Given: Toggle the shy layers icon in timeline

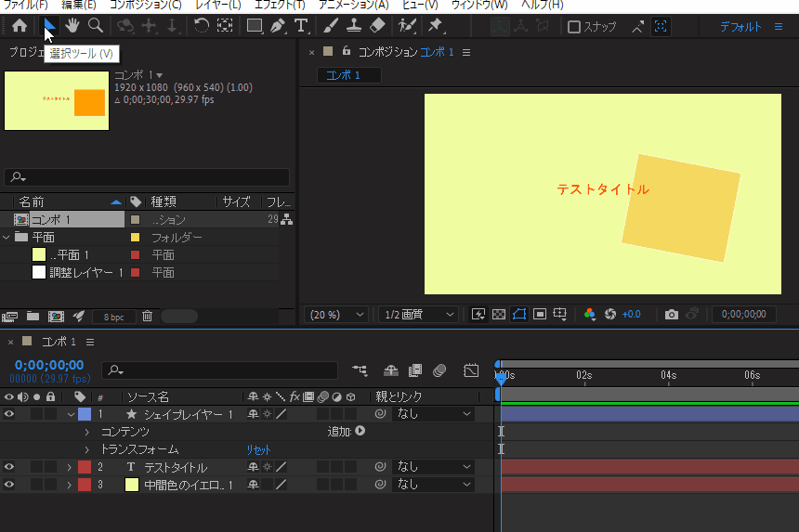Looking at the screenshot, I should pyautogui.click(x=391, y=370).
